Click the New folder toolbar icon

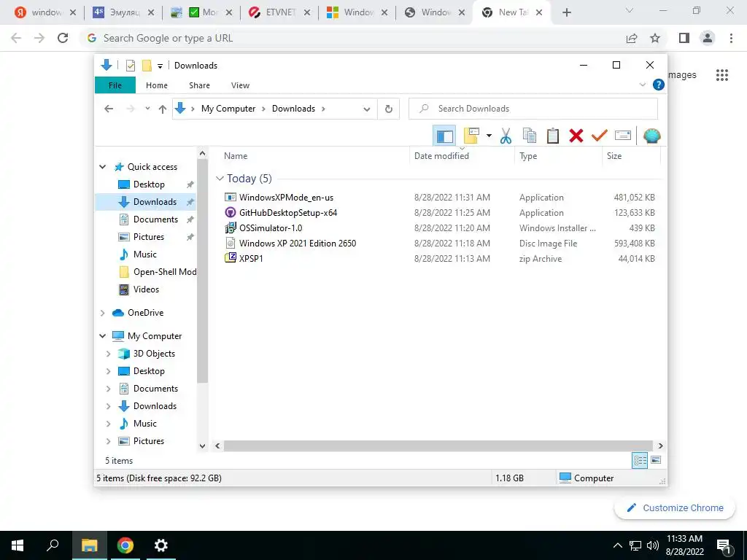(x=471, y=136)
